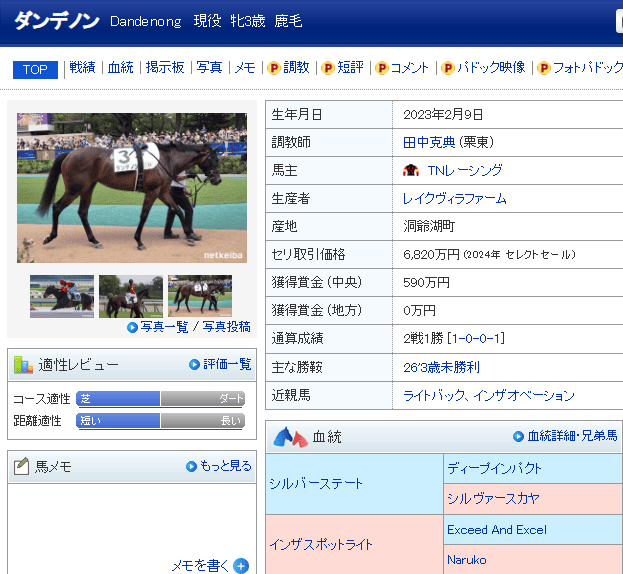Open the 戦績 race results tab
The height and width of the screenshot is (574, 623).
tap(82, 68)
